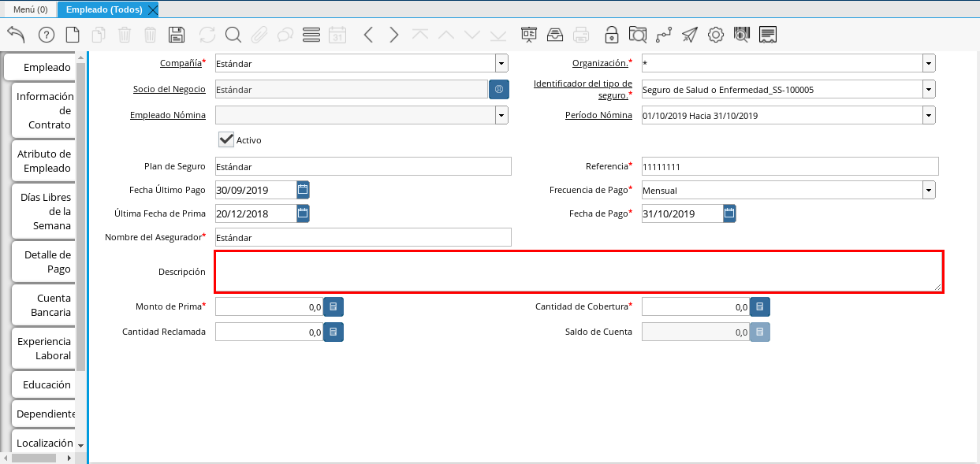The height and width of the screenshot is (464, 980).
Task: Uncheck the Activo checkbox
Action: pos(226,139)
